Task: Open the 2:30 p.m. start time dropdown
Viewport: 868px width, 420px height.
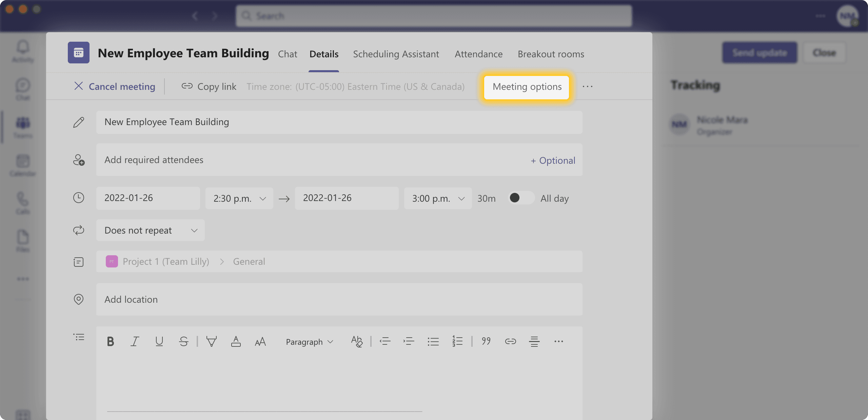Action: [239, 198]
